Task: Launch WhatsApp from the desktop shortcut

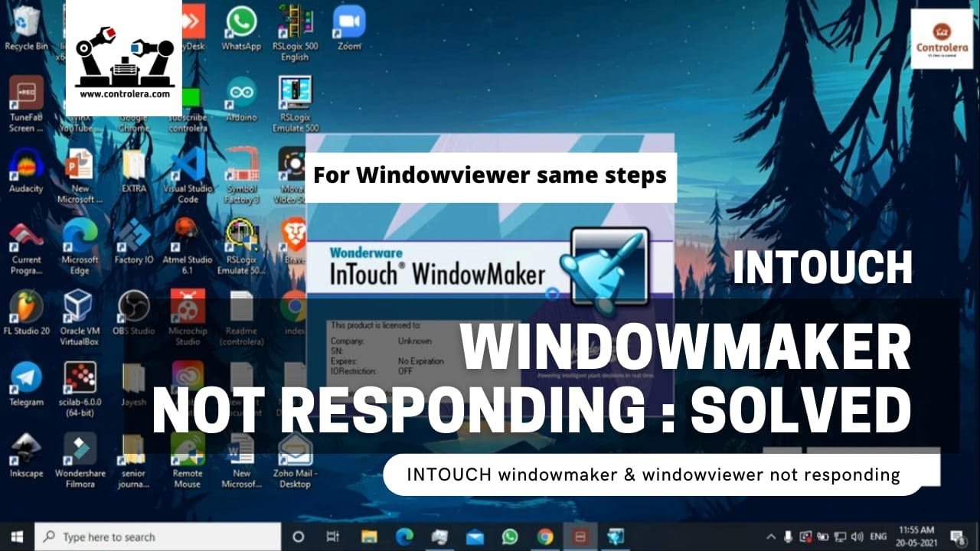Action: pos(241,29)
